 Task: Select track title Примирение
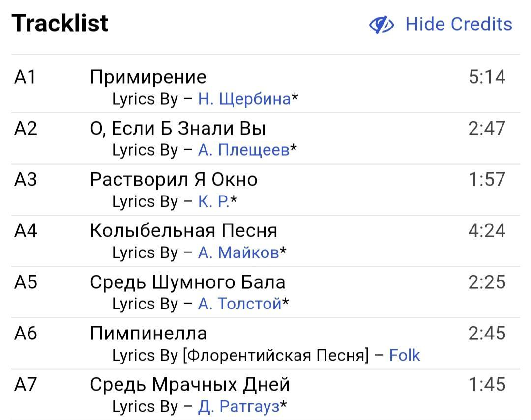point(148,77)
